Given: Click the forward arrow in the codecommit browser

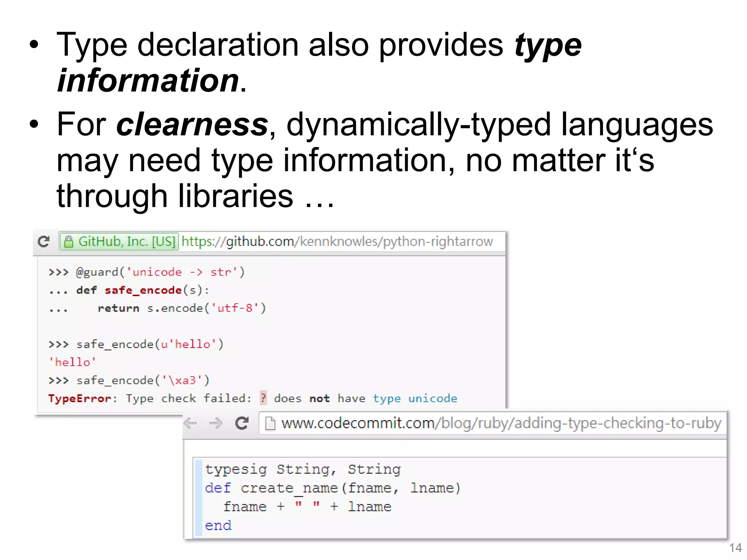Looking at the screenshot, I should click(x=216, y=423).
